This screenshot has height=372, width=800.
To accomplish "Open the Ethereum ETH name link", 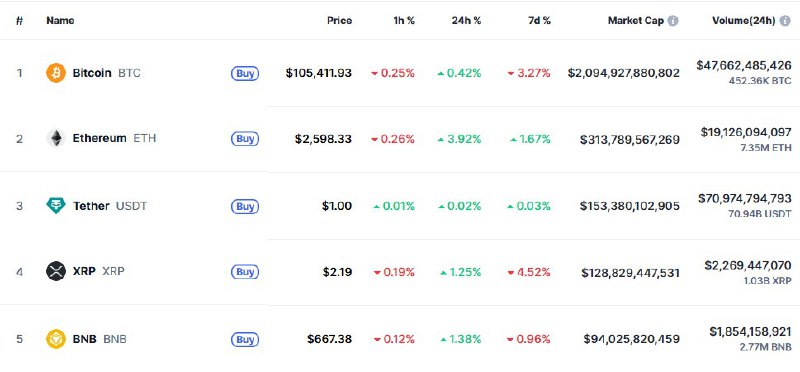I will pos(114,138).
